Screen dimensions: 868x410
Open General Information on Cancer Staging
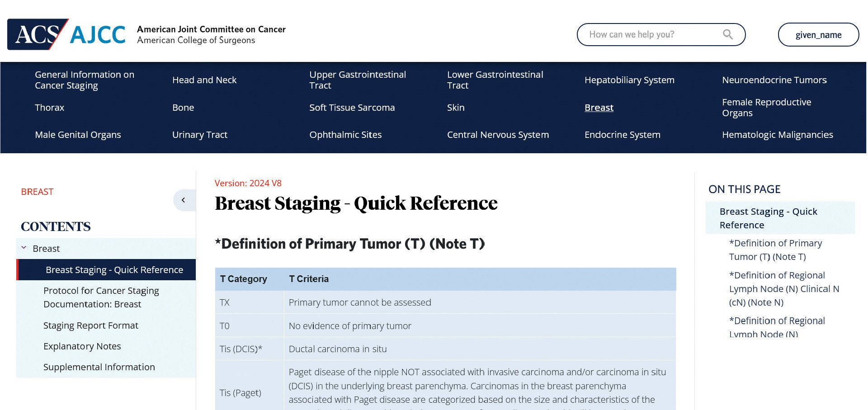(x=84, y=80)
